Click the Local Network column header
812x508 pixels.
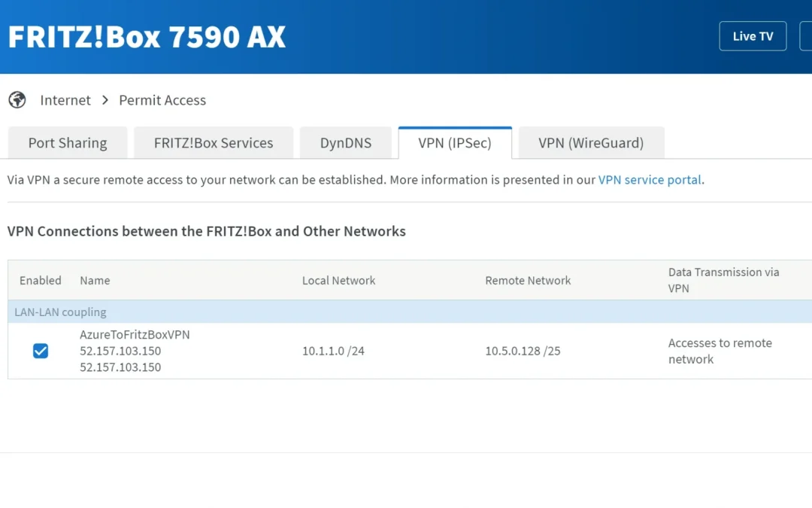tap(338, 281)
